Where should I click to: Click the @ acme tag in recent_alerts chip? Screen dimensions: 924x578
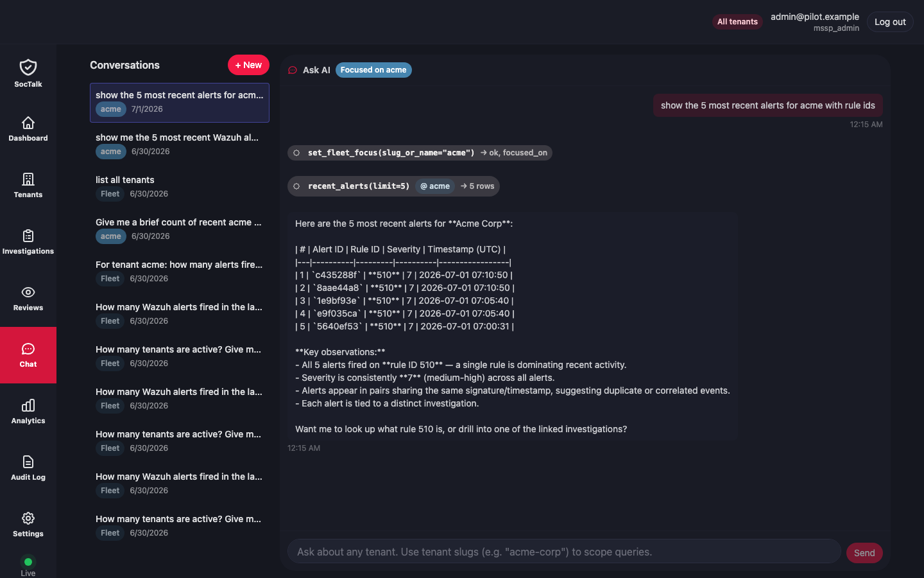[435, 186]
